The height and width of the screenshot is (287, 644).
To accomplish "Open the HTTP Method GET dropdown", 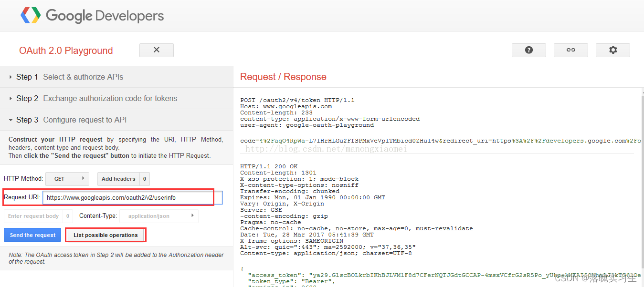I will (67, 179).
